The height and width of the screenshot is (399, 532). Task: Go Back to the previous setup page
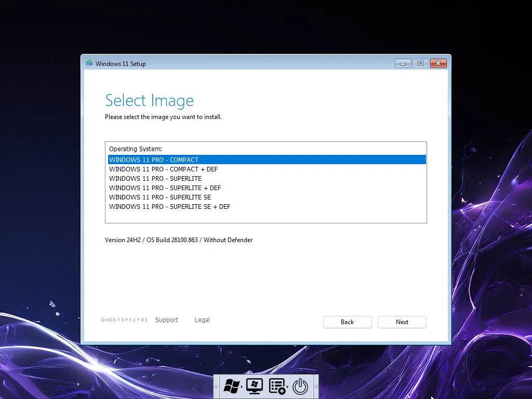point(347,322)
